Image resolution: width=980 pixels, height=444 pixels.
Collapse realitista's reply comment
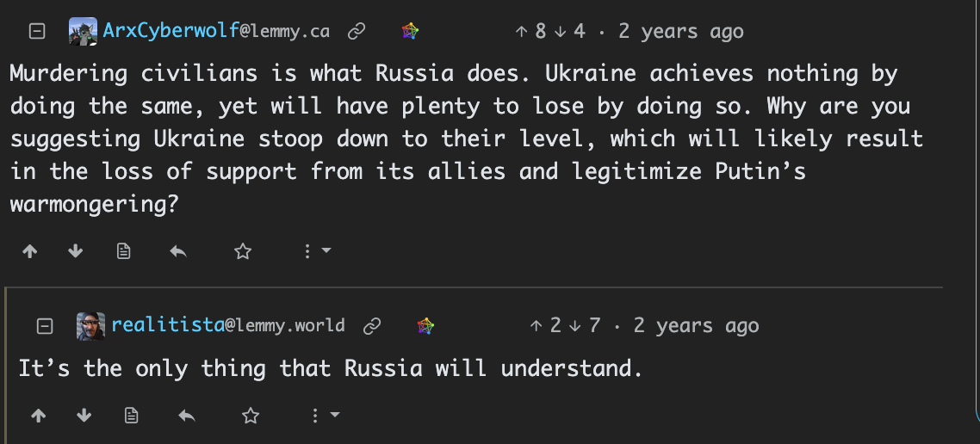pos(46,326)
